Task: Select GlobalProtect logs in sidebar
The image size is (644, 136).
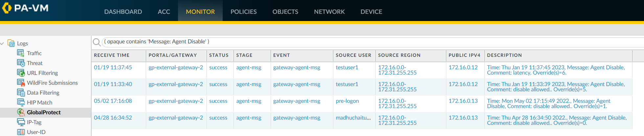Action: [x=44, y=112]
